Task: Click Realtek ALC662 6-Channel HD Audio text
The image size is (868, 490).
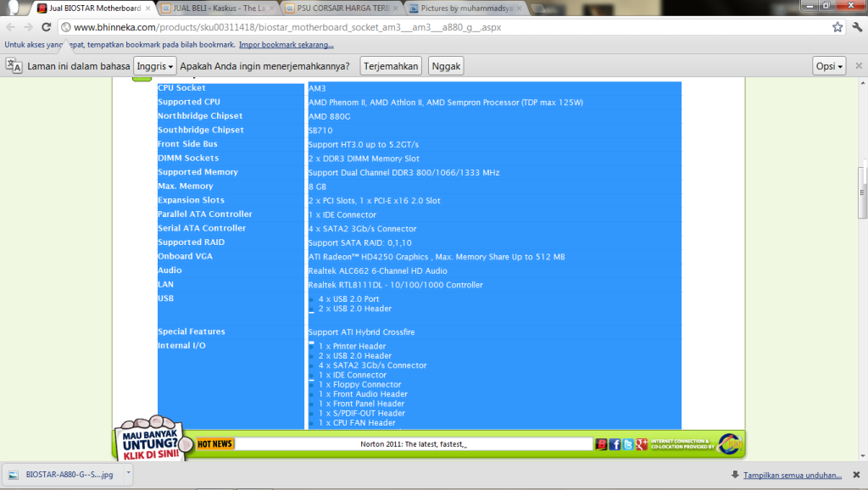Action: point(377,270)
